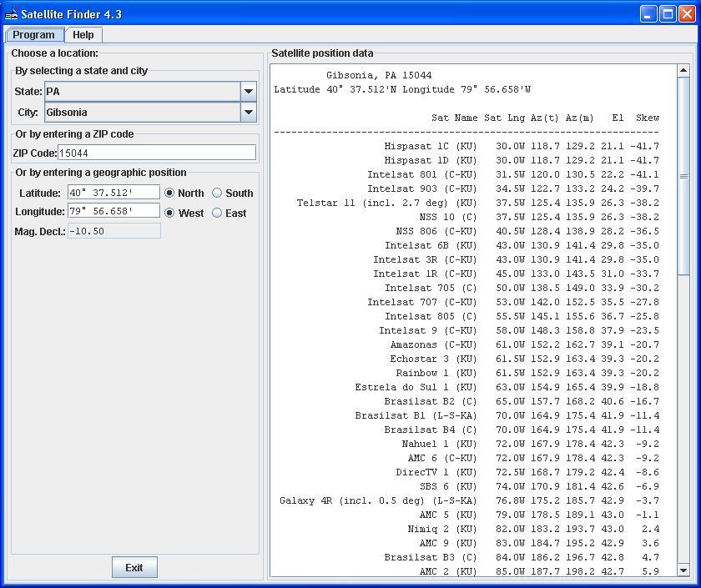701x588 pixels.
Task: Click the scroll down arrow of satellite data
Action: point(683,570)
